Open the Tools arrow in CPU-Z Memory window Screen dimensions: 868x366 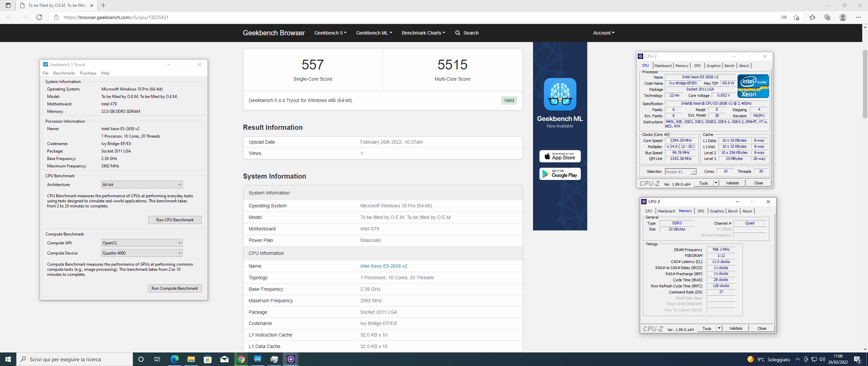pyautogui.click(x=719, y=328)
